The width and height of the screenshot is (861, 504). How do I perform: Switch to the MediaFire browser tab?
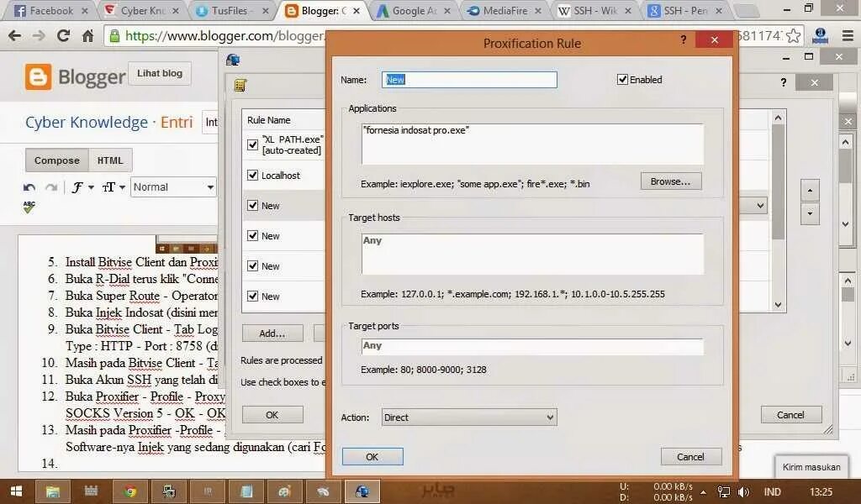click(504, 10)
